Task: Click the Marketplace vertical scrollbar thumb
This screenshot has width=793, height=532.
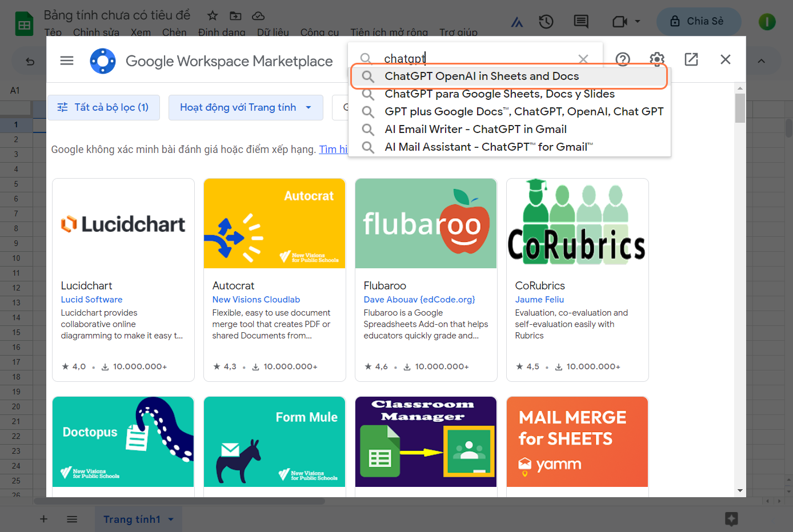Action: [x=740, y=108]
